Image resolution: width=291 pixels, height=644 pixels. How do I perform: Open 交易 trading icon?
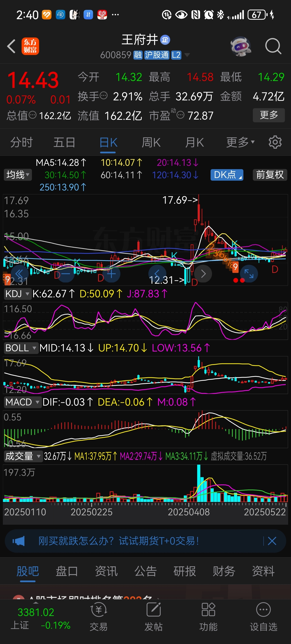(99, 616)
